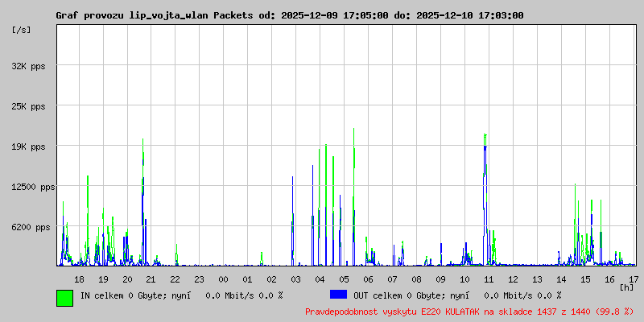Screen dimensions: 644x322
Task: Select the '25K pps' axis label
Action: (x=28, y=106)
